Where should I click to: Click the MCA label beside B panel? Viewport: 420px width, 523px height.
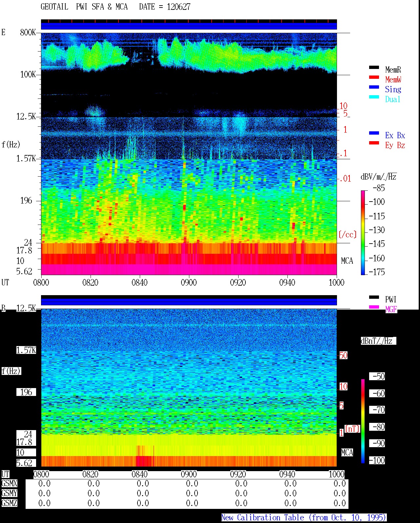point(347,453)
